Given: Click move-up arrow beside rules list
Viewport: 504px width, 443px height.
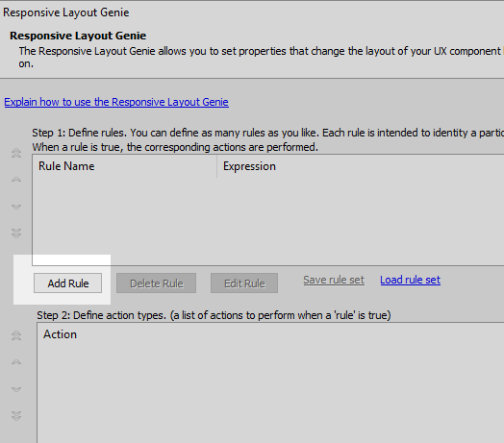Looking at the screenshot, I should [16, 180].
